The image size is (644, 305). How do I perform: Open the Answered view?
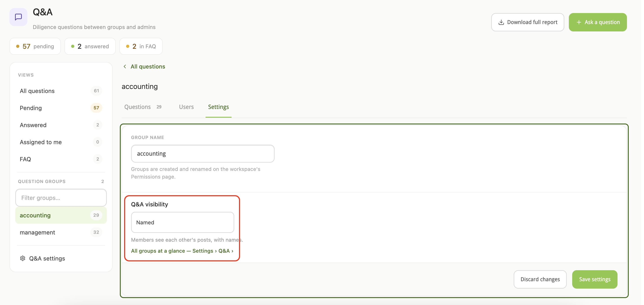coord(61,125)
